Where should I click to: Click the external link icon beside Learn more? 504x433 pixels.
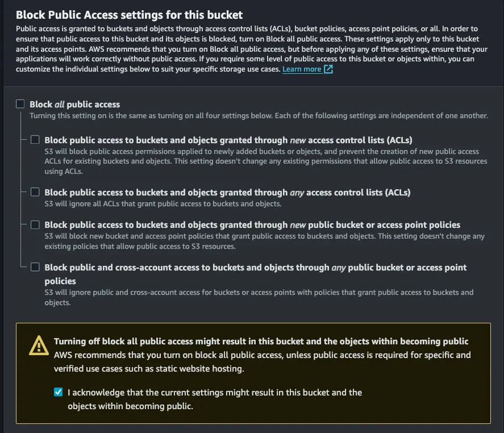328,69
